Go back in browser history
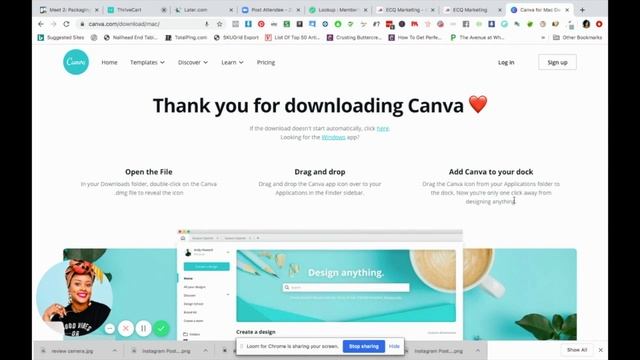The width and height of the screenshot is (640, 360). click(x=41, y=24)
